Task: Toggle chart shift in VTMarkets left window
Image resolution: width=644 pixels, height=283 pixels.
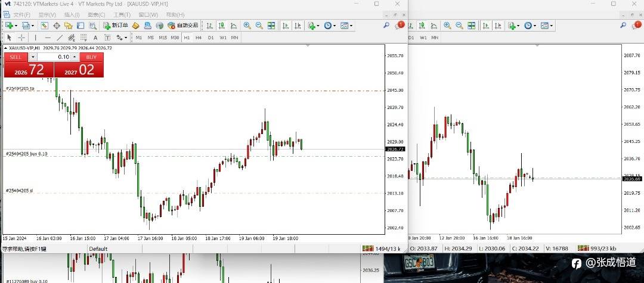Action: pos(297,26)
